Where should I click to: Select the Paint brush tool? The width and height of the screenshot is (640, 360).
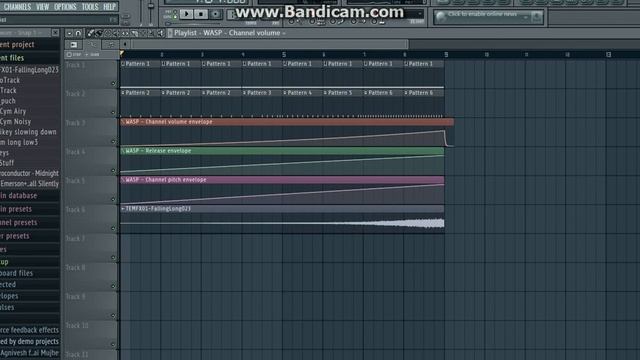coord(98,33)
